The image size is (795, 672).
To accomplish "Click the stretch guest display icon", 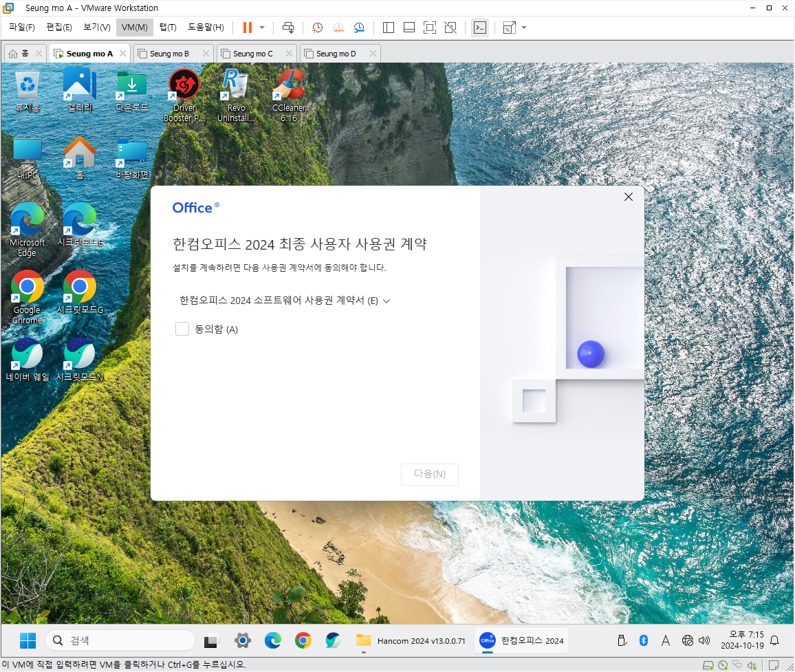I will click(x=509, y=28).
